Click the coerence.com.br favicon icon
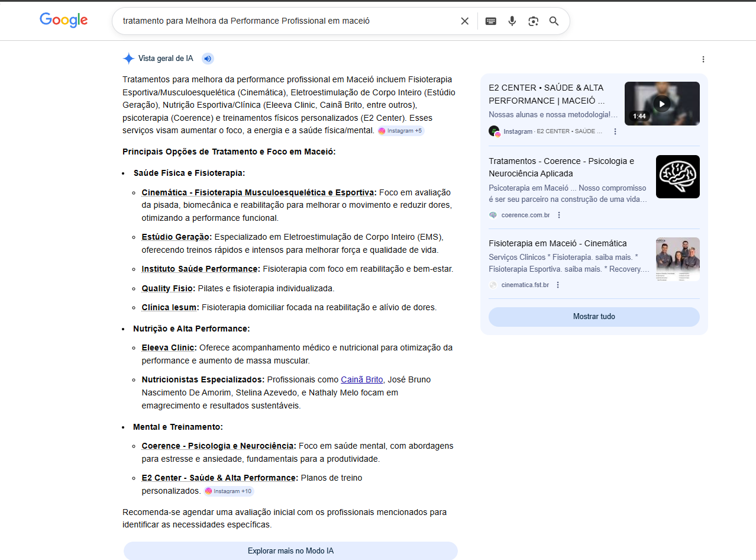The image size is (756, 560). pos(493,215)
